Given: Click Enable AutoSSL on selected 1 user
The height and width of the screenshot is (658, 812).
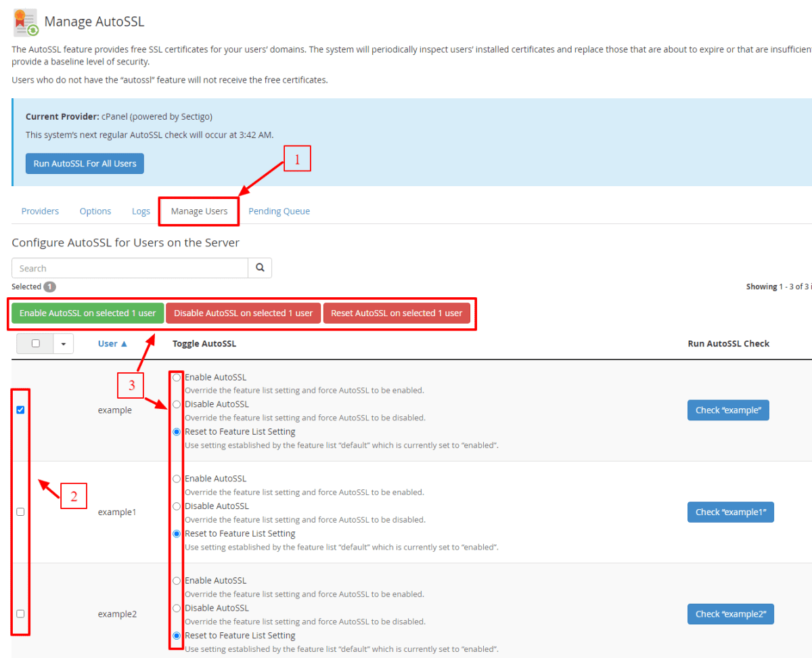Looking at the screenshot, I should (x=88, y=313).
